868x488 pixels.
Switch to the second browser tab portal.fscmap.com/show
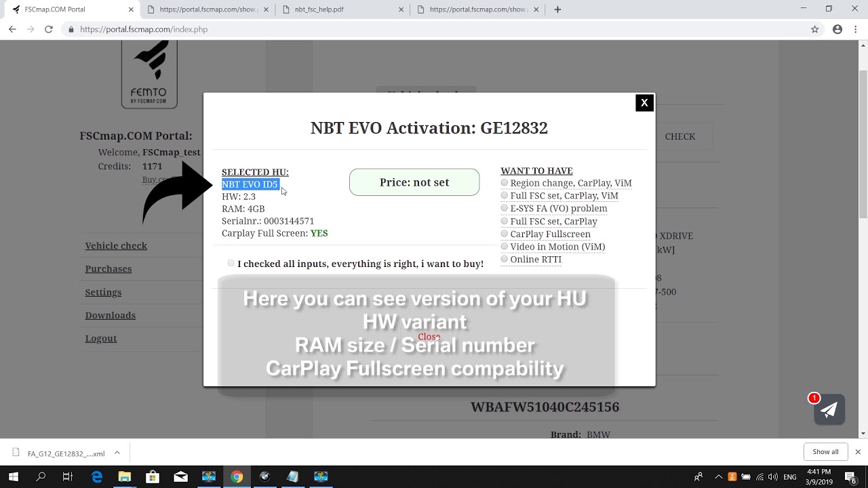tap(207, 9)
